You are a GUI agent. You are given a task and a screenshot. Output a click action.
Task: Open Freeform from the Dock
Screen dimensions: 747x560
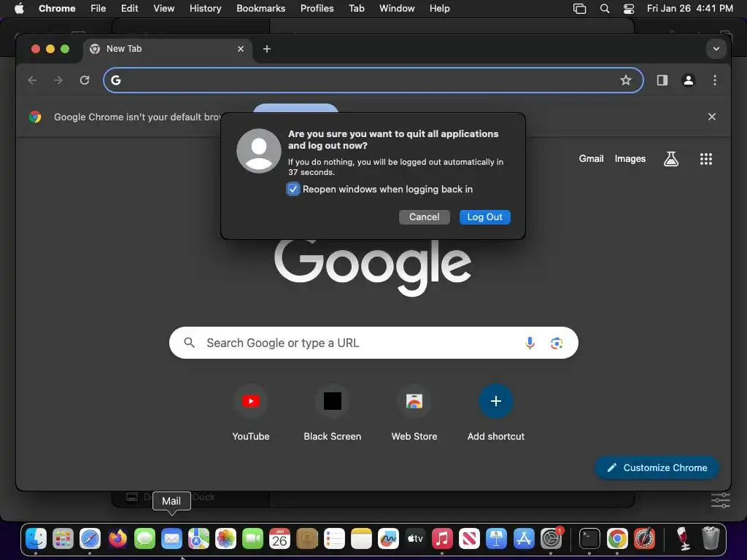tap(388, 539)
